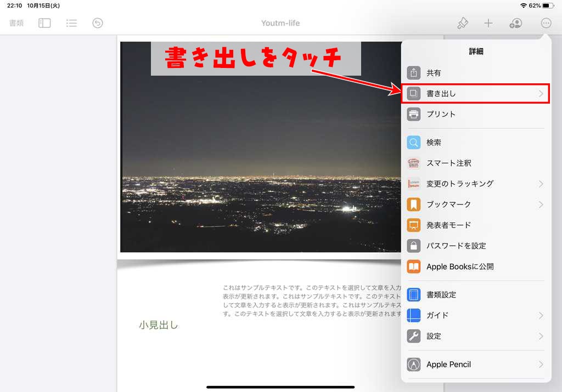Expand the 変更のトラッキング chevron
The width and height of the screenshot is (562, 392).
click(541, 184)
